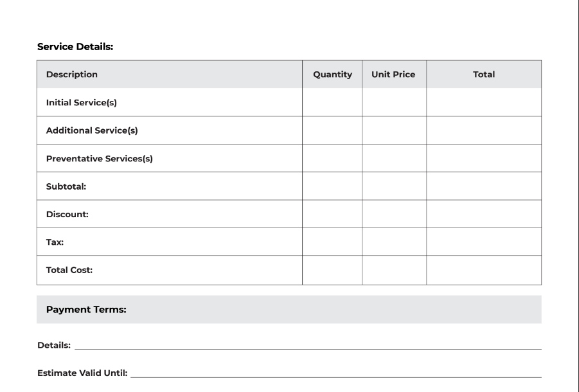Click the Description column header
Screen dimensions: 579x392
71,74
